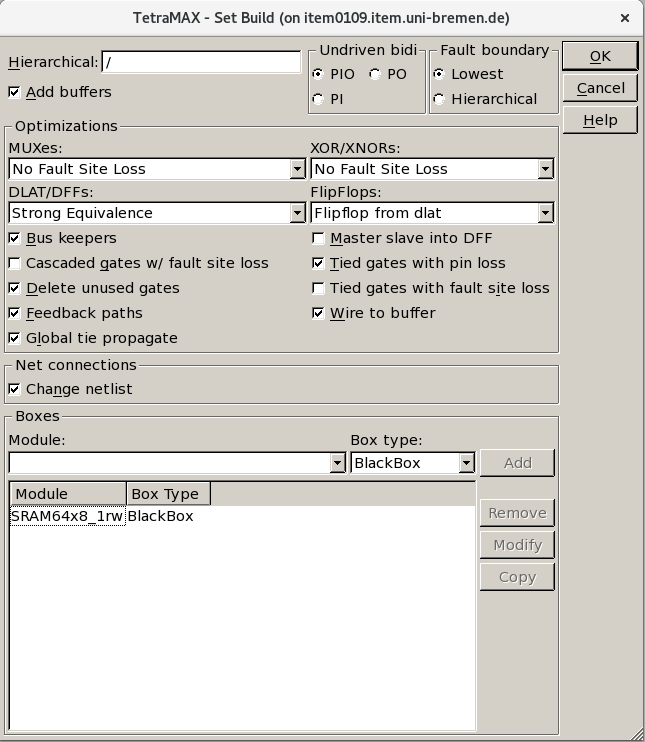
Task: Click the Copy box button
Action: pos(517,577)
